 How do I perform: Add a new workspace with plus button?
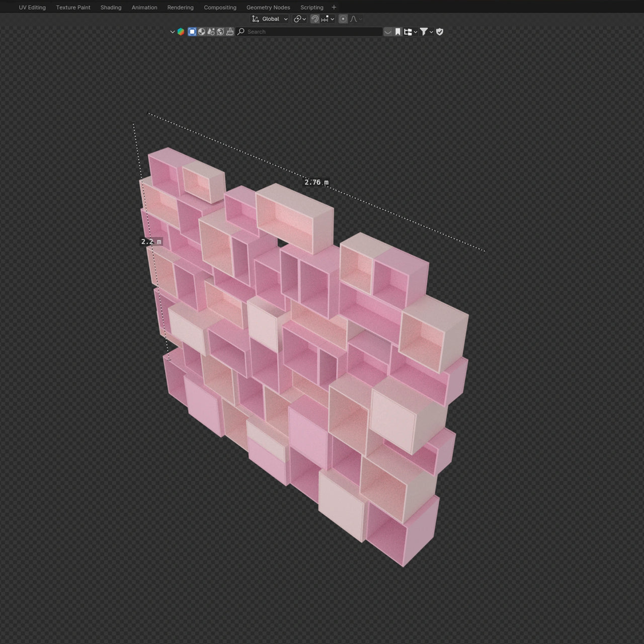[334, 8]
